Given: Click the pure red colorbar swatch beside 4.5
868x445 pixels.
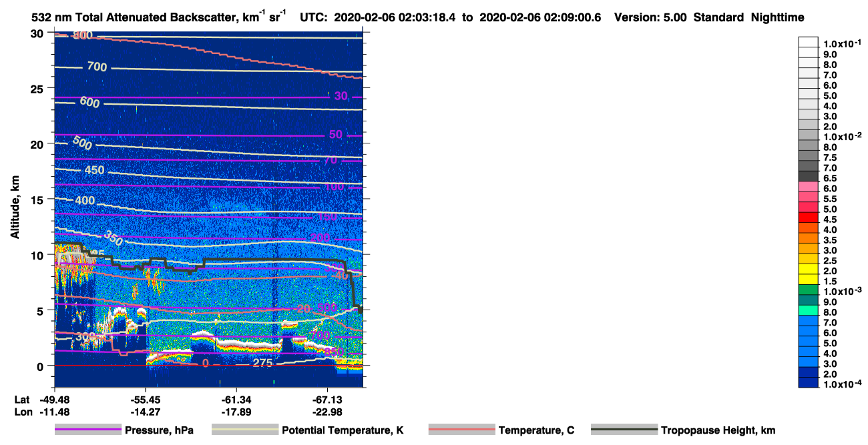Looking at the screenshot, I should click(809, 219).
